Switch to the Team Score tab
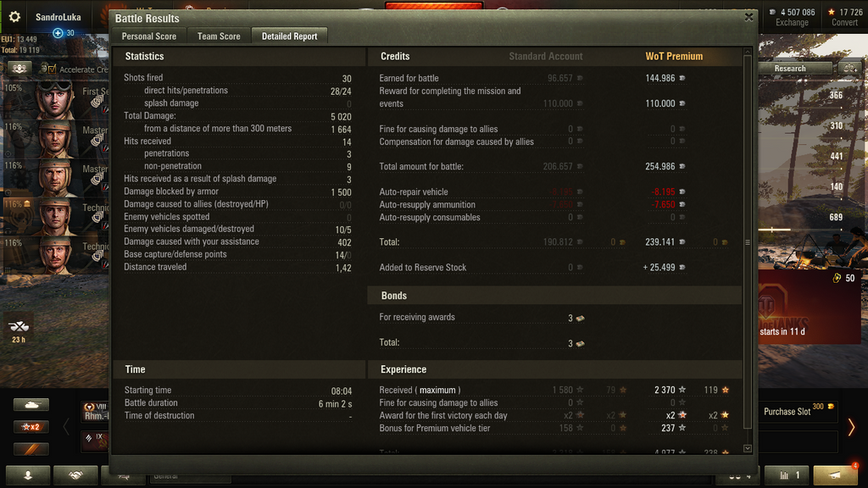 [x=219, y=36]
